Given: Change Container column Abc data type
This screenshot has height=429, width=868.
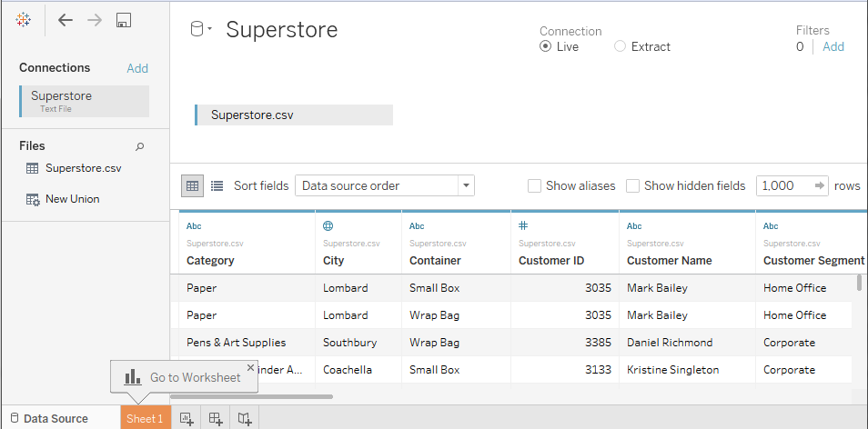Looking at the screenshot, I should [417, 225].
